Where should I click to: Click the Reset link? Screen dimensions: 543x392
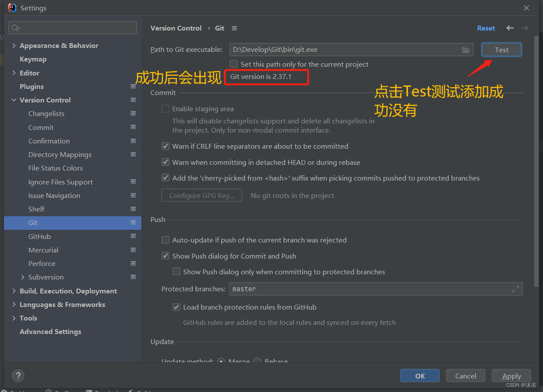486,28
